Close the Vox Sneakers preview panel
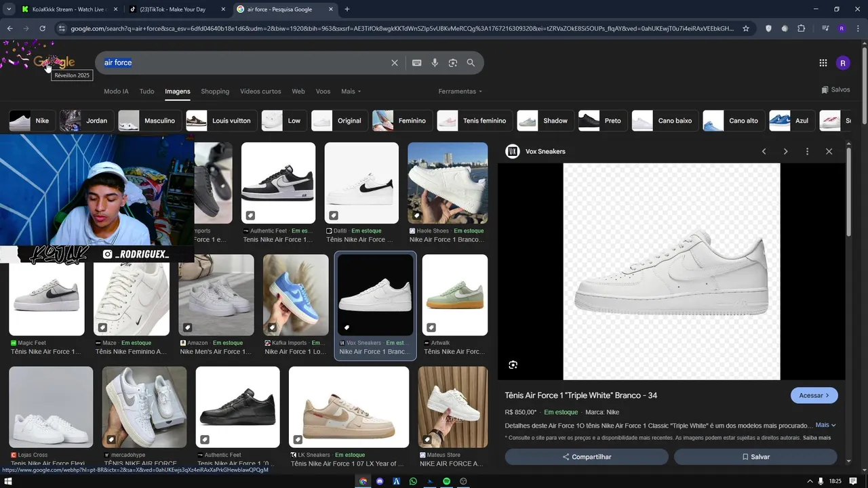The width and height of the screenshot is (868, 488). [829, 152]
